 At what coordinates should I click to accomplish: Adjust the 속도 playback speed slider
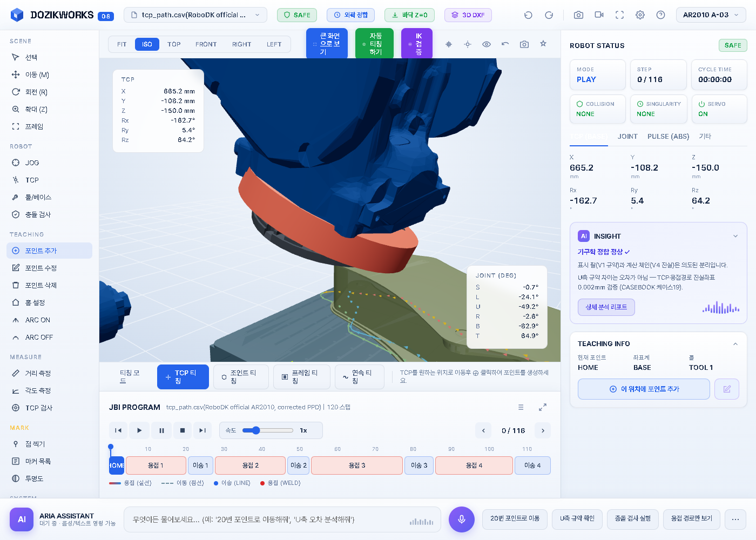268,430
